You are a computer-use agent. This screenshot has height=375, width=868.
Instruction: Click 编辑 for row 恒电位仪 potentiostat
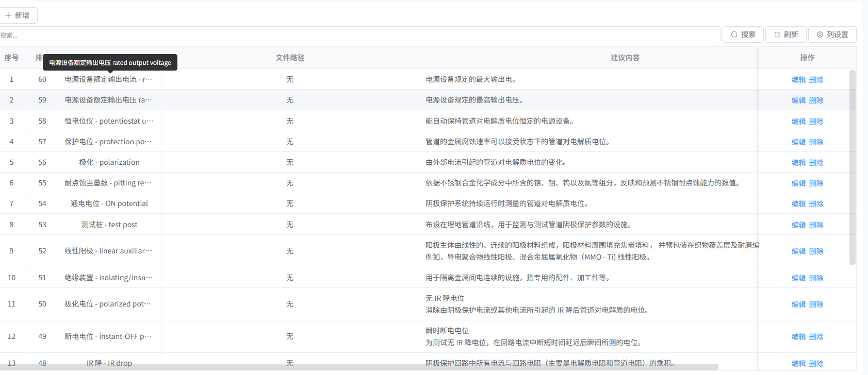coord(798,122)
